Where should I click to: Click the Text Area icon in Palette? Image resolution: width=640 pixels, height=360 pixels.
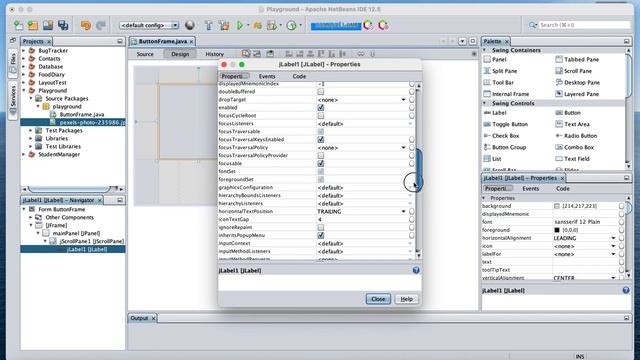click(559, 124)
